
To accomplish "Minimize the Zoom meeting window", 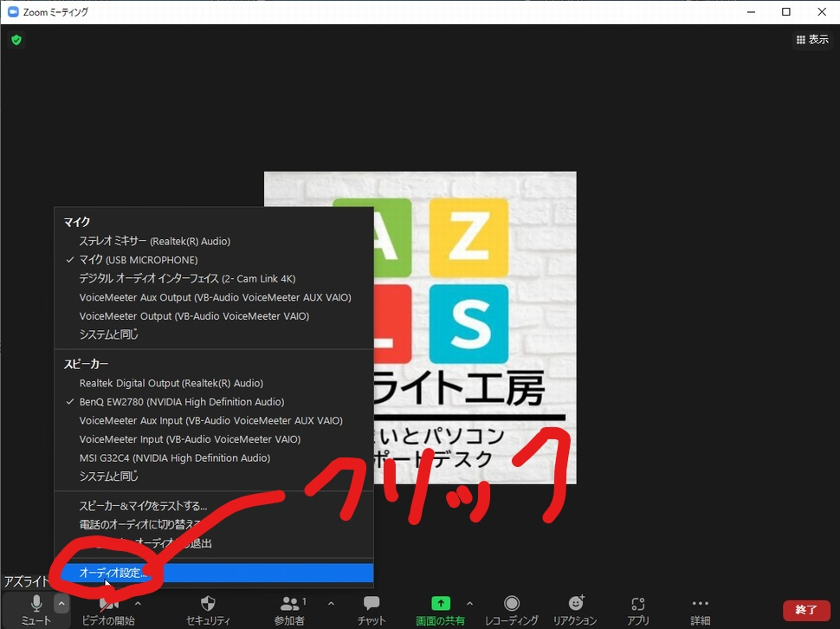I will click(x=751, y=12).
